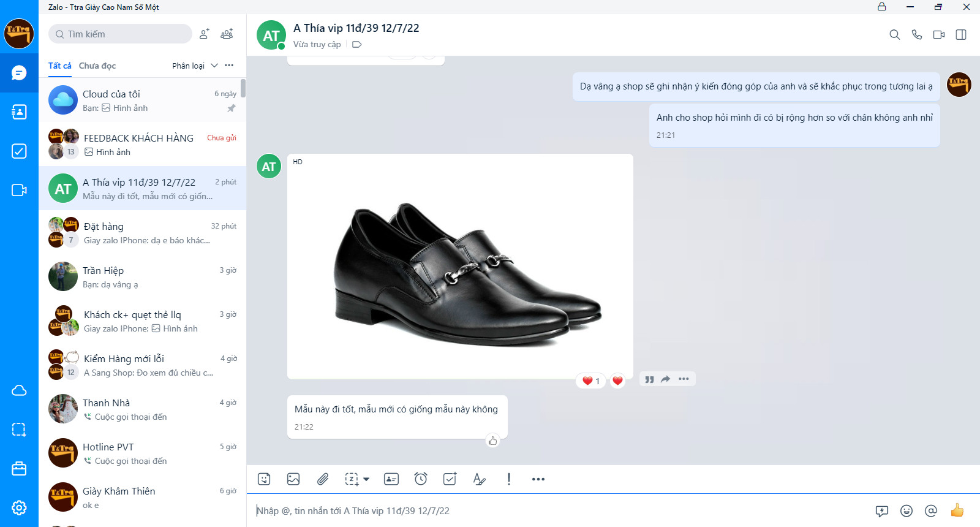This screenshot has width=980, height=527.
Task: Click the Tìm kiếm search field
Action: (x=121, y=34)
